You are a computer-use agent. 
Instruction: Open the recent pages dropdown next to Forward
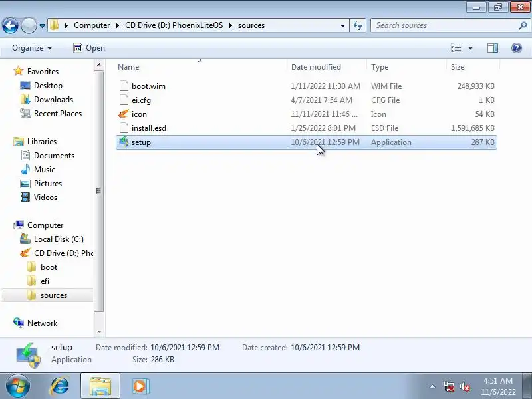(x=42, y=26)
